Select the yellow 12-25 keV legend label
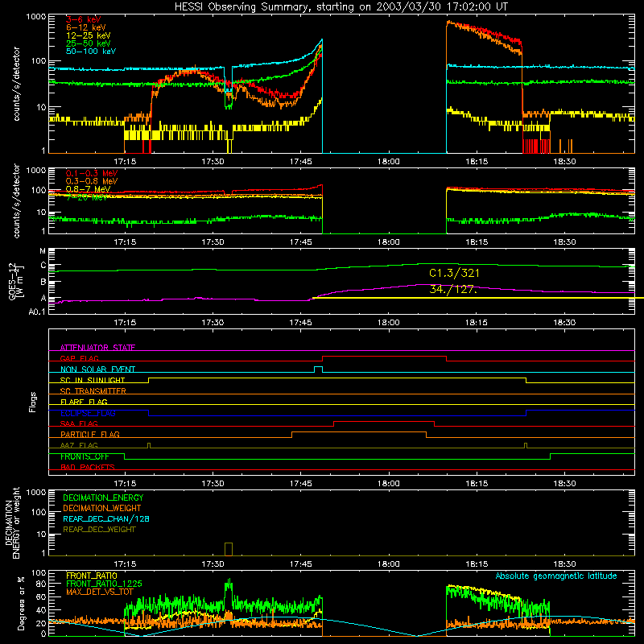Viewport: 644px width, 644px height. pos(89,35)
